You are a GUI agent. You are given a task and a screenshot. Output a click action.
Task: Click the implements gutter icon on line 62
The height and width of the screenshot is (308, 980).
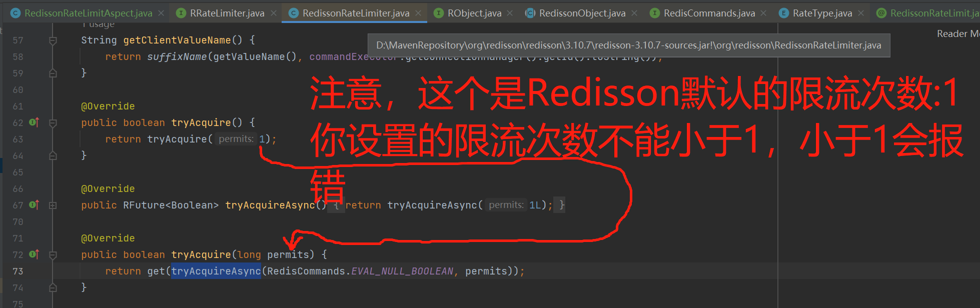(34, 122)
